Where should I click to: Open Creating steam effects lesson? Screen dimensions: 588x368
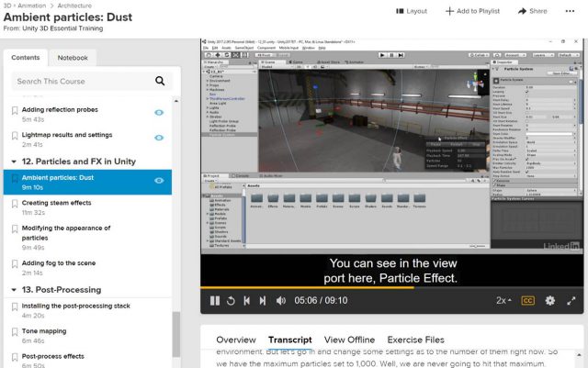click(56, 203)
